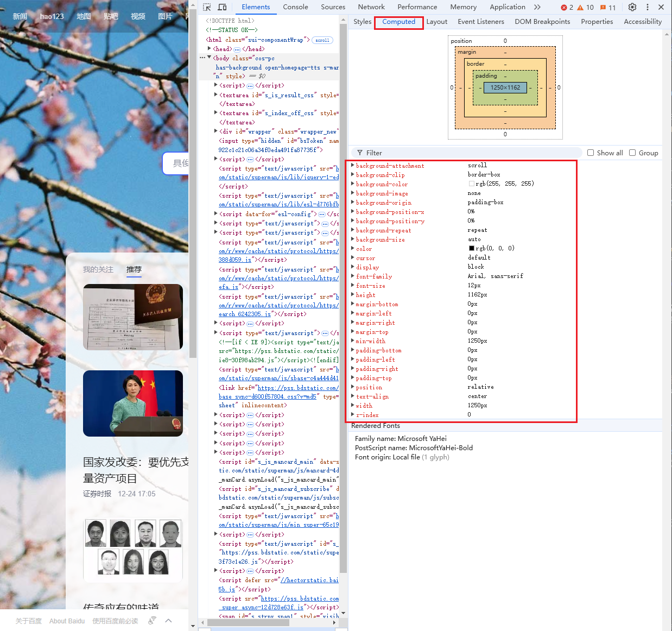Open the orange issues counter showing 11
The height and width of the screenshot is (631, 672).
[608, 7]
